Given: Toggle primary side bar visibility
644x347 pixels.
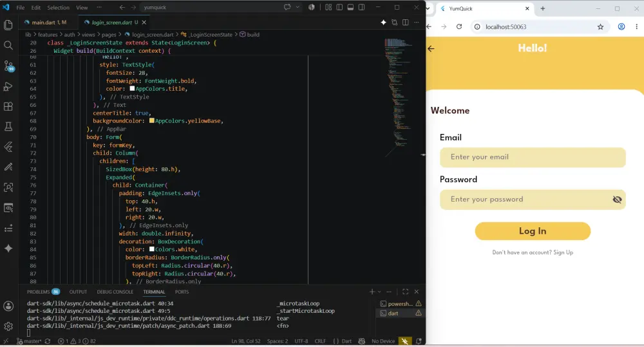Looking at the screenshot, I should pos(339,7).
